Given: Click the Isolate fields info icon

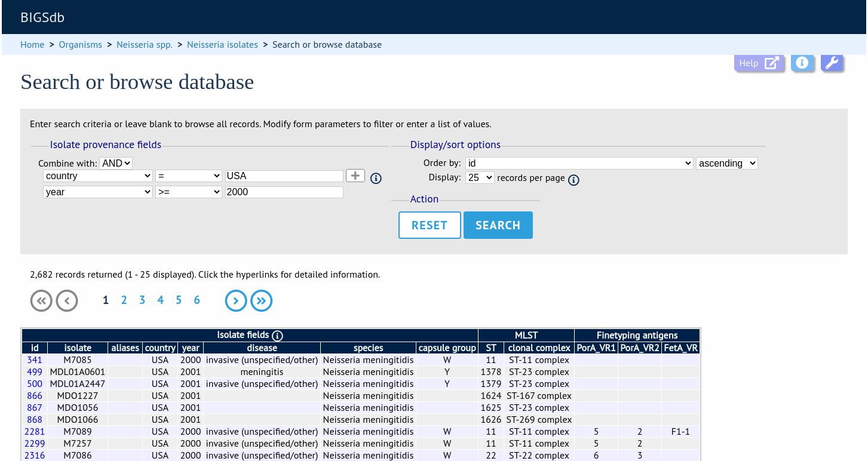Looking at the screenshot, I should (277, 336).
